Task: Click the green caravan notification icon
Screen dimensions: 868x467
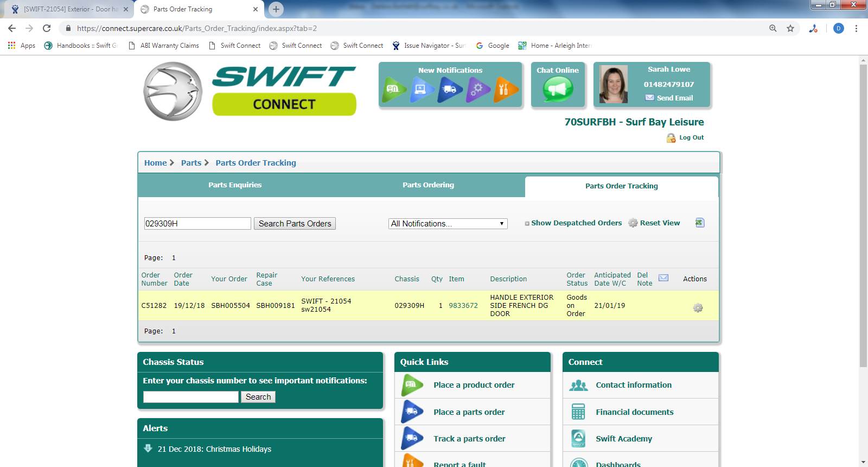Action: point(394,90)
